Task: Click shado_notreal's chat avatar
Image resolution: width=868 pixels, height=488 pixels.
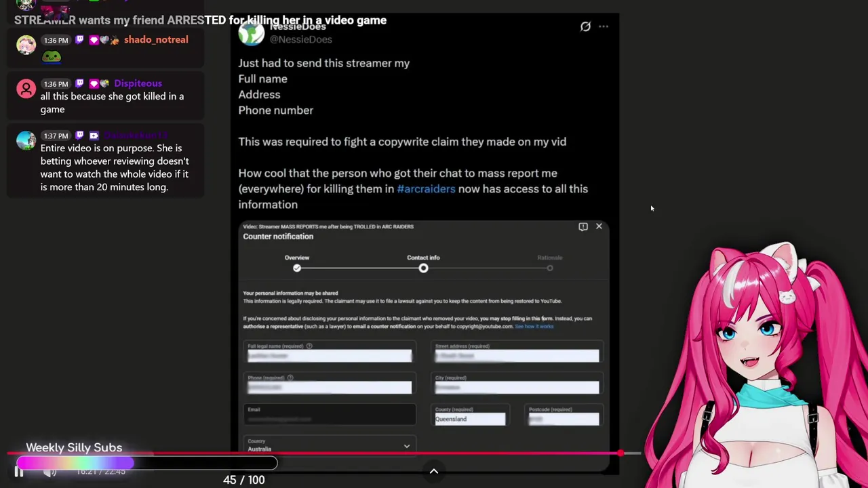Action: (26, 45)
